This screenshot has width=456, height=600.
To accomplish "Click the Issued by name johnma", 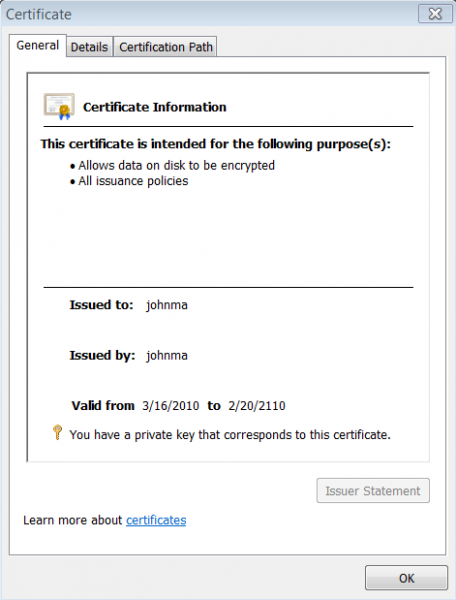I will pos(167,355).
